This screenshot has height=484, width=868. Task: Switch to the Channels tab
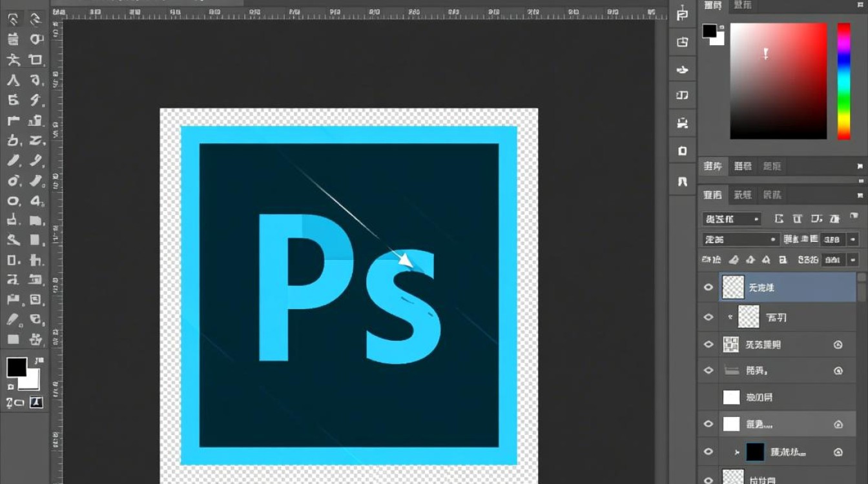pos(743,195)
